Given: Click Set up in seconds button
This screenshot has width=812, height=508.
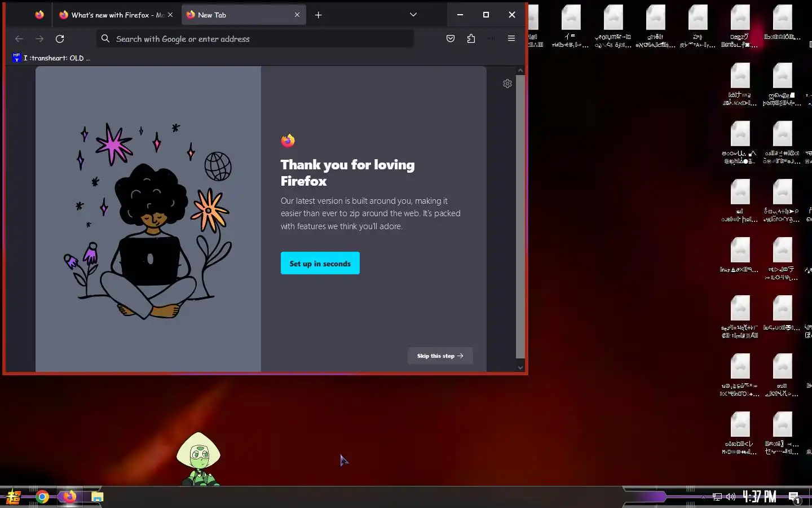Looking at the screenshot, I should pos(320,264).
